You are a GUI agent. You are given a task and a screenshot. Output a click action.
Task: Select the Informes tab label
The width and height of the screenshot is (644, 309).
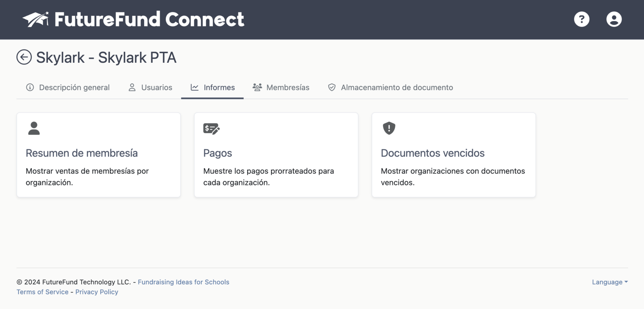click(219, 87)
